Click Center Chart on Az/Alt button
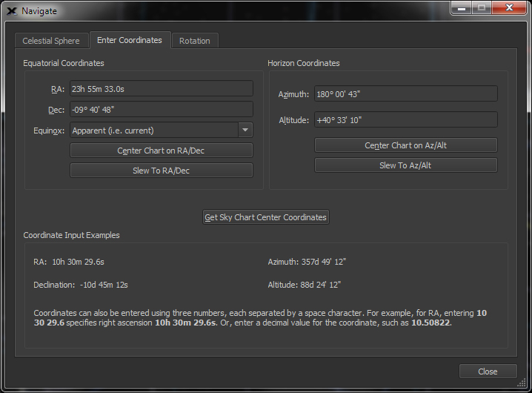The width and height of the screenshot is (532, 393). coord(406,145)
